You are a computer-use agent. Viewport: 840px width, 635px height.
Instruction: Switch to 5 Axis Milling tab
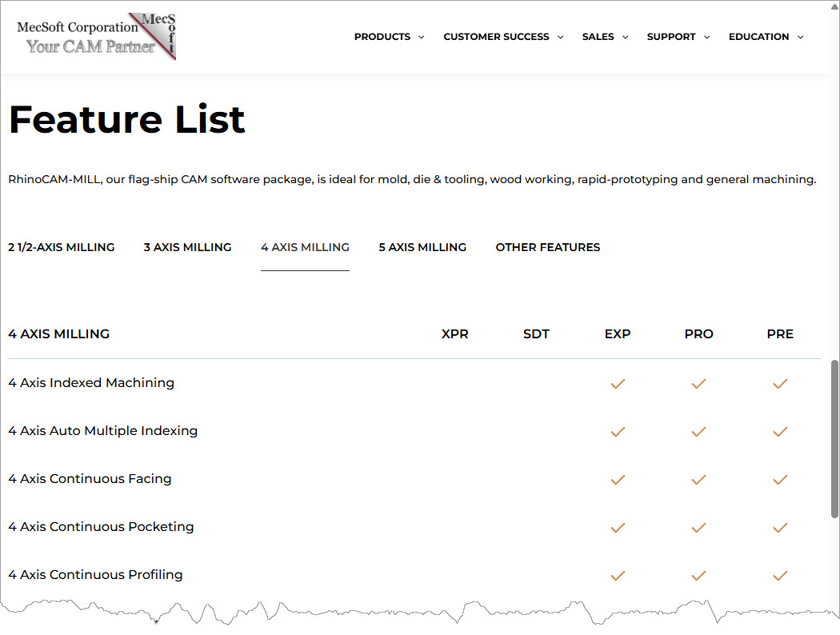pyautogui.click(x=422, y=247)
